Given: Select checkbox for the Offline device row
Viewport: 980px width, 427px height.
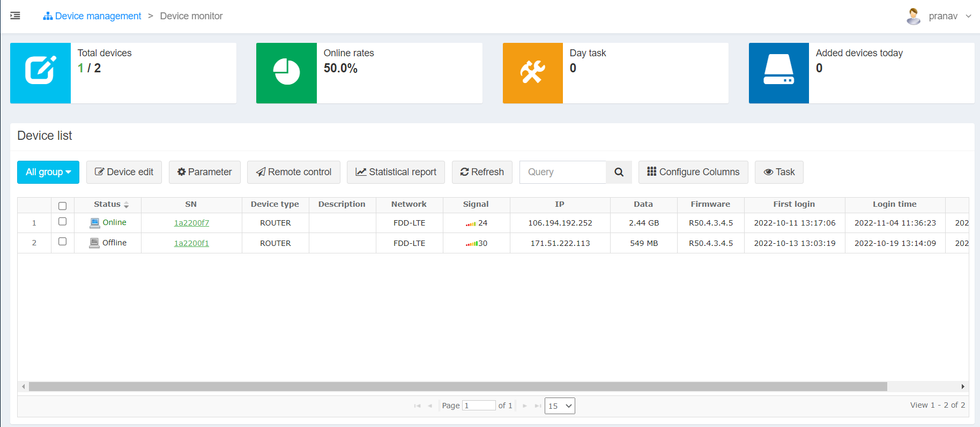Looking at the screenshot, I should coord(62,242).
